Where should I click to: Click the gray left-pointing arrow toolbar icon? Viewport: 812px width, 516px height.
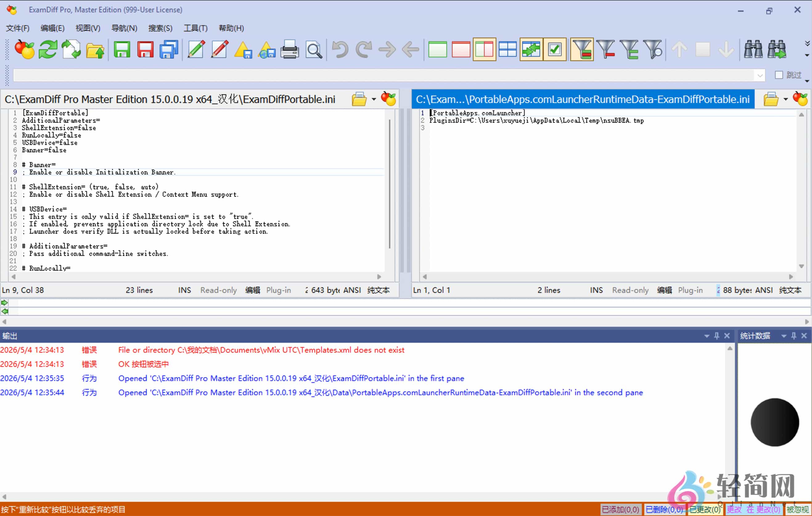[410, 50]
